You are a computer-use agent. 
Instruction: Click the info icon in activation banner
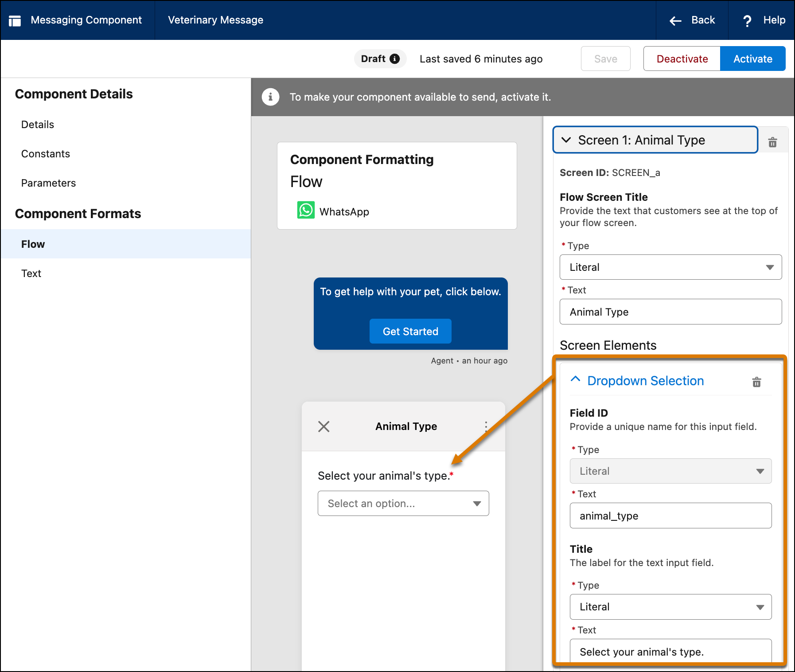coord(270,97)
